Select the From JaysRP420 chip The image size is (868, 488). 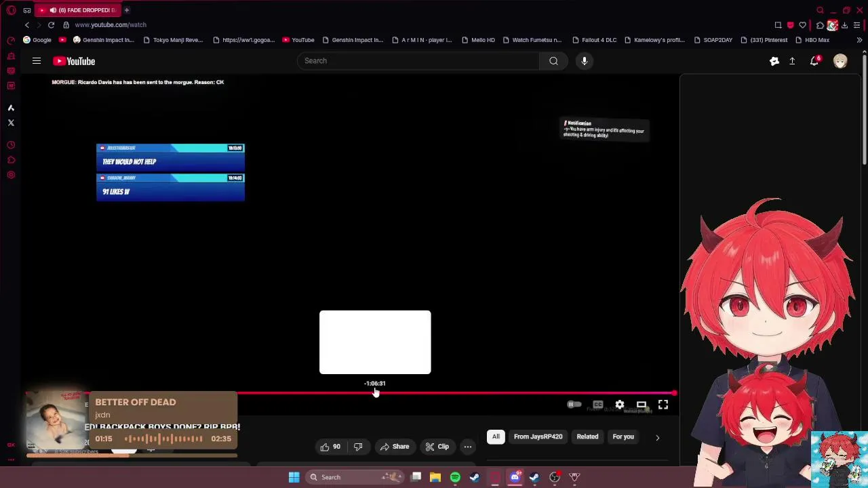[538, 437]
